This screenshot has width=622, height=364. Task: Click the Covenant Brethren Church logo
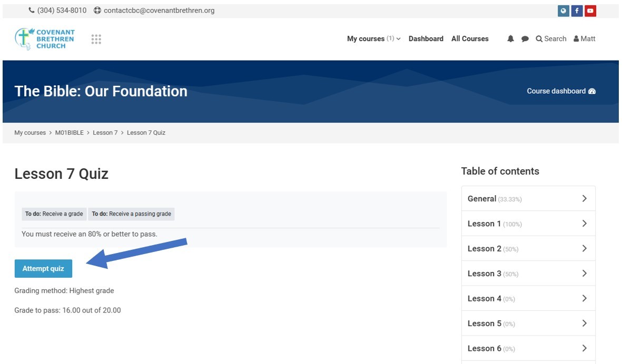44,39
